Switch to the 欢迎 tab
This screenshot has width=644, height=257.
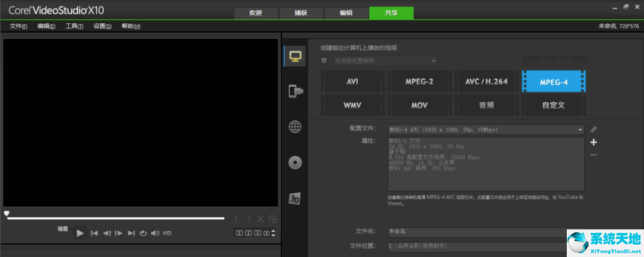click(x=256, y=13)
